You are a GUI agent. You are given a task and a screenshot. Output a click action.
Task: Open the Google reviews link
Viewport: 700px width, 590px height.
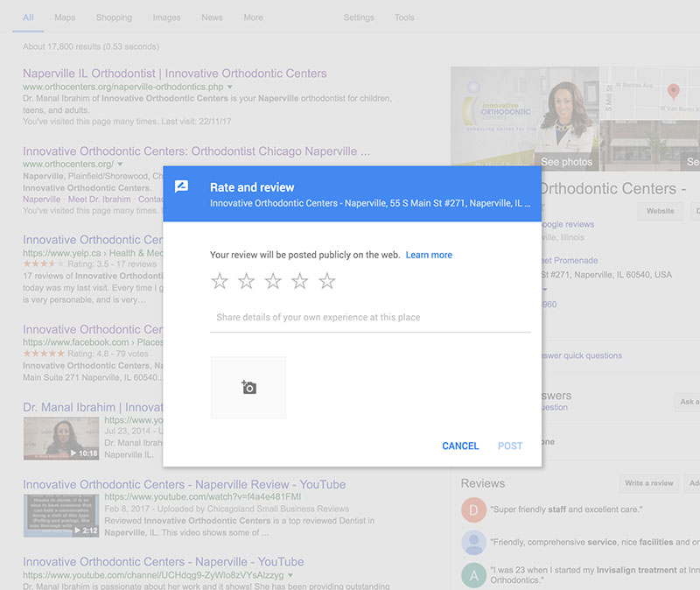[x=568, y=224]
